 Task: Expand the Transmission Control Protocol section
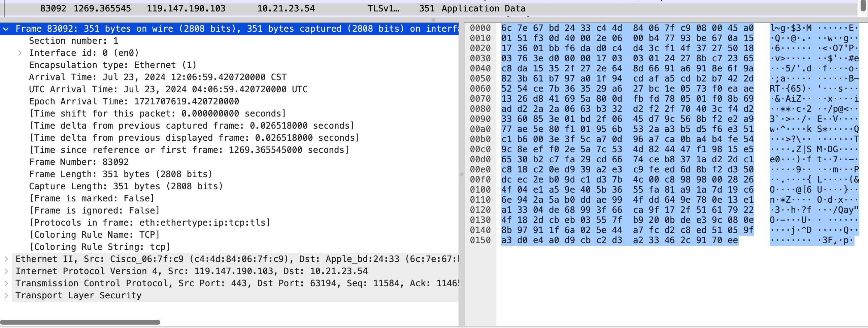click(6, 284)
